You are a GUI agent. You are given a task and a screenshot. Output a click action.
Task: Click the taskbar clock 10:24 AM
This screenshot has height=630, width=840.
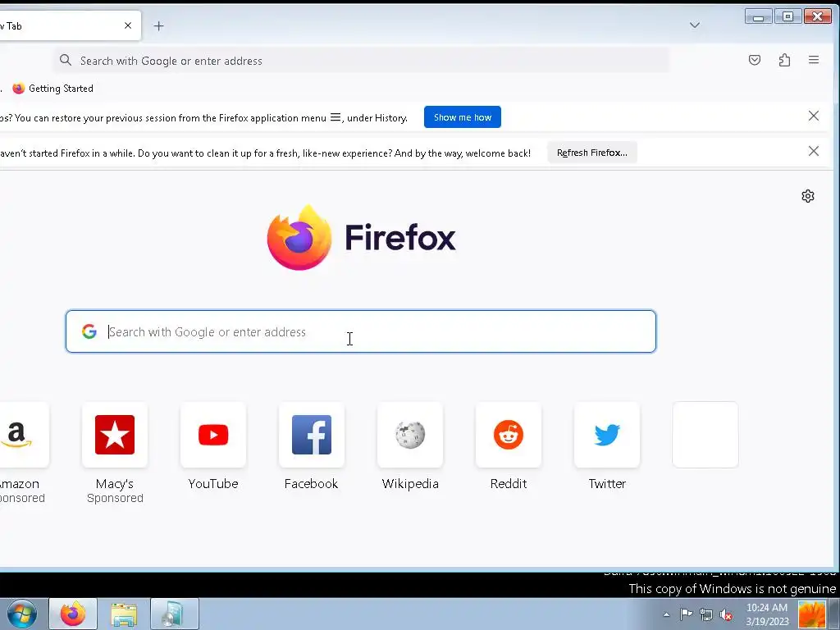[767, 608]
